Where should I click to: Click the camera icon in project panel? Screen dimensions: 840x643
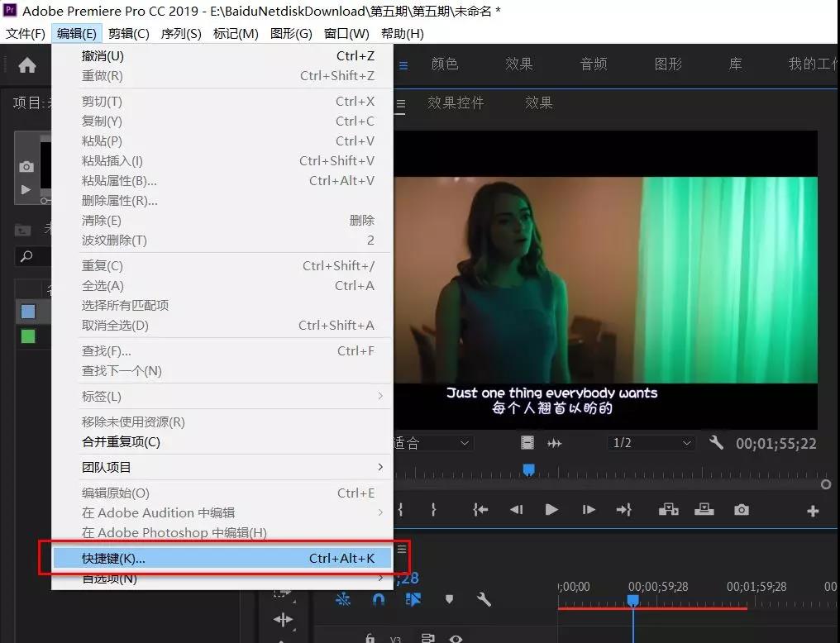[x=26, y=167]
